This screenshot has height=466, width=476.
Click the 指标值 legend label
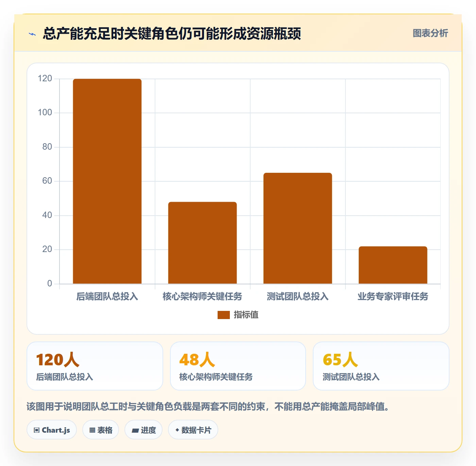coord(246,315)
